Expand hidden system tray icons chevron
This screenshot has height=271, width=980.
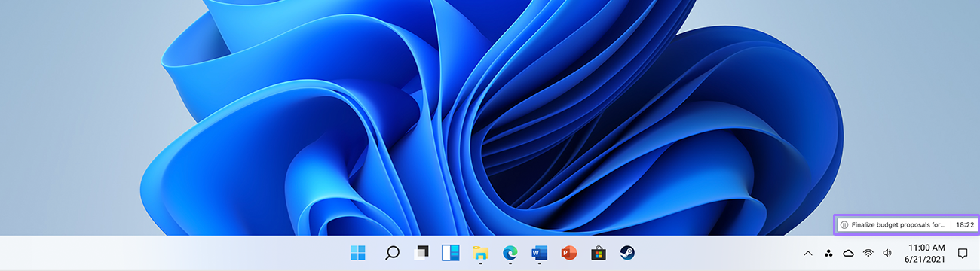click(x=808, y=254)
